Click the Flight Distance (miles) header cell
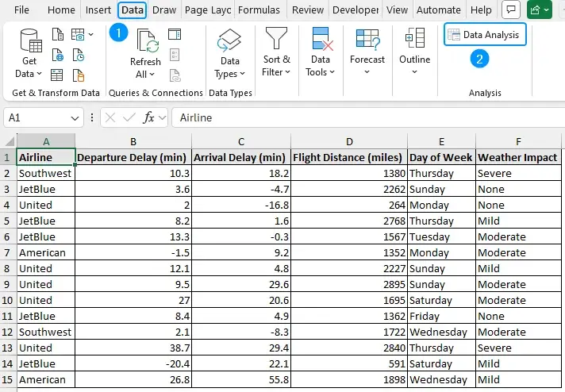Viewport: 565px width, 392px height. point(349,157)
